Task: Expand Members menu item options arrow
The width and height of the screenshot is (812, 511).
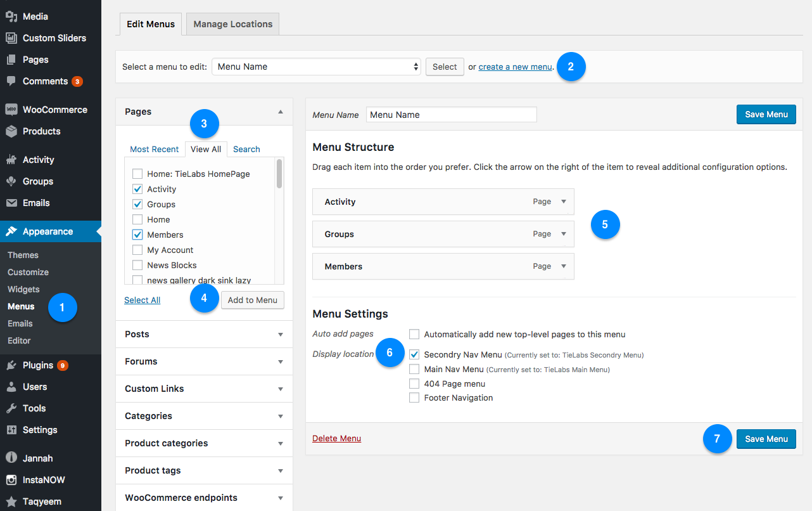Action: click(564, 266)
